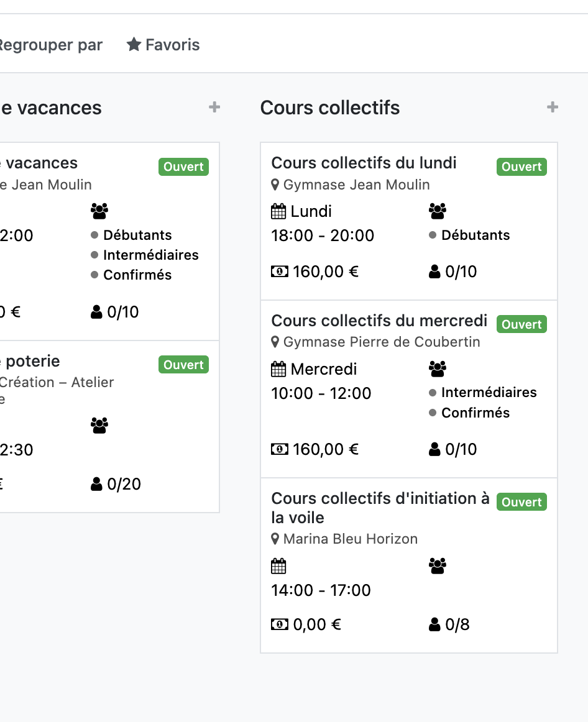
Task: Click the money icon beside 0,00 €
Action: [x=280, y=624]
